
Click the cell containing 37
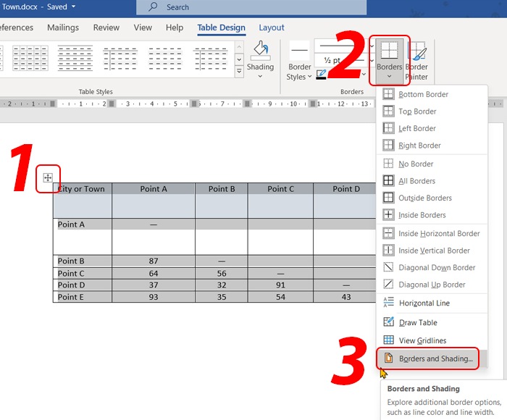[x=154, y=285]
